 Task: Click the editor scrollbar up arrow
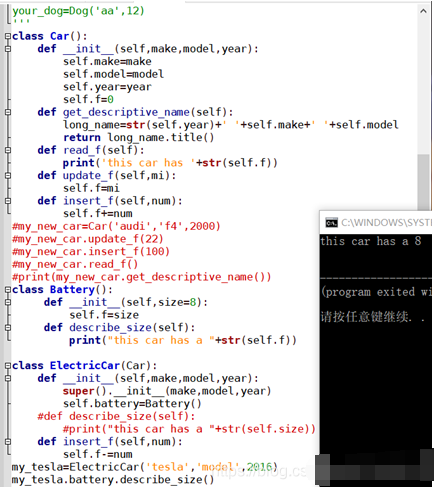tap(423, 11)
